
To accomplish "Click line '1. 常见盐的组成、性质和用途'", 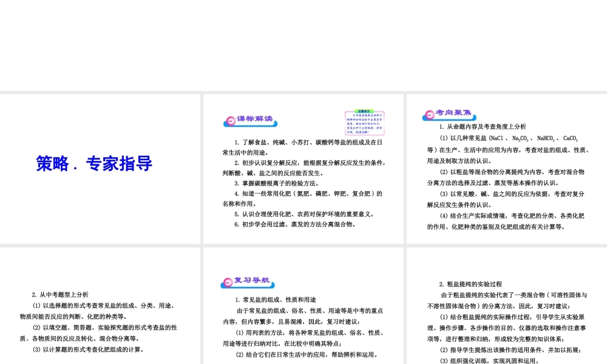I will pyautogui.click(x=276, y=300).
